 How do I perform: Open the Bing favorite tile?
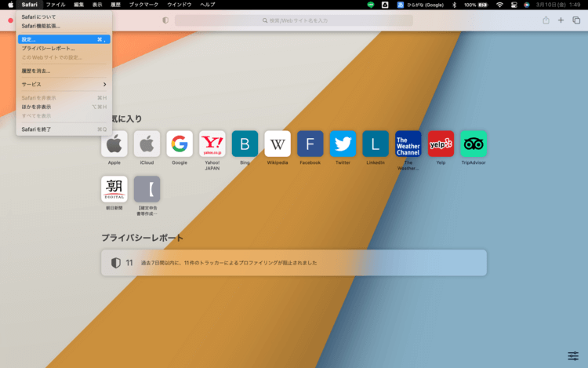[245, 144]
